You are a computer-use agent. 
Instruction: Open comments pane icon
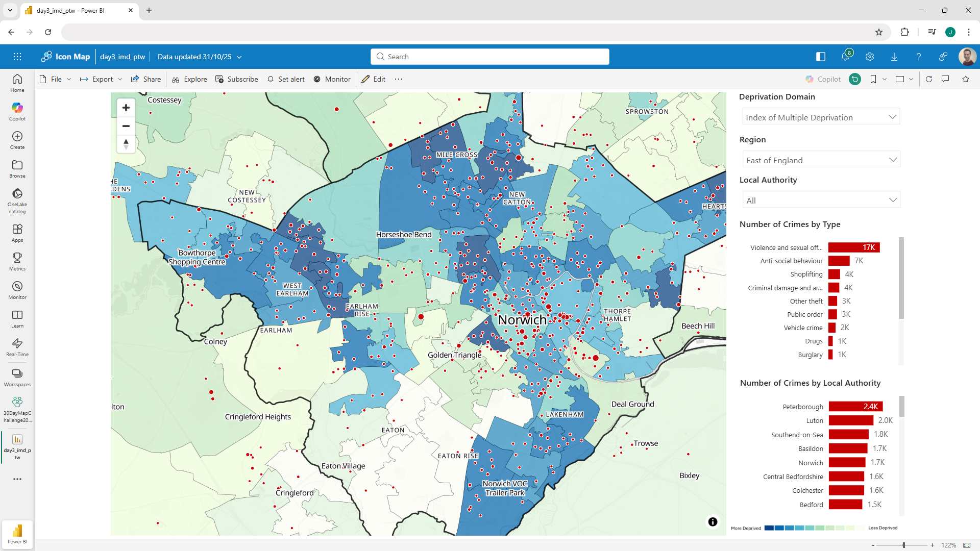point(945,79)
